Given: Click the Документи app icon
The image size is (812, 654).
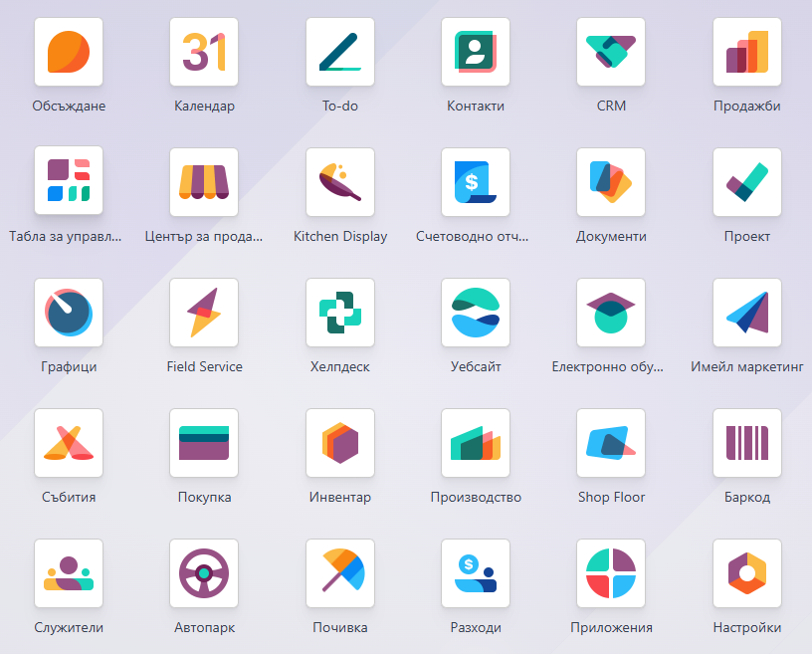Looking at the screenshot, I should coord(611,182).
